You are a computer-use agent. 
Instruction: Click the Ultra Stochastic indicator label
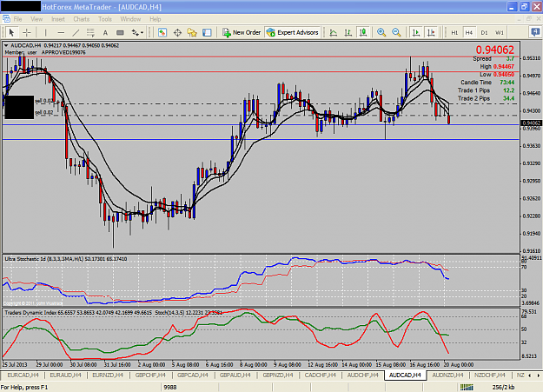click(x=66, y=259)
